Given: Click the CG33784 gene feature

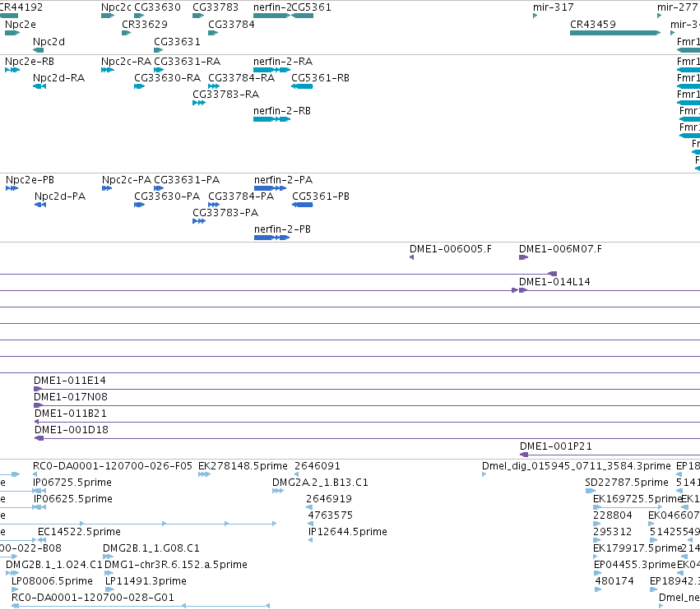Looking at the screenshot, I should pyautogui.click(x=213, y=33).
